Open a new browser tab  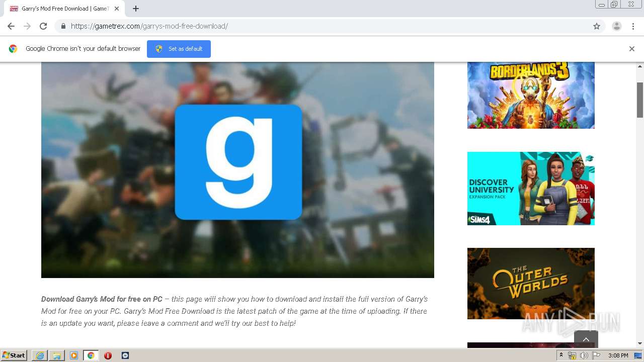(136, 9)
